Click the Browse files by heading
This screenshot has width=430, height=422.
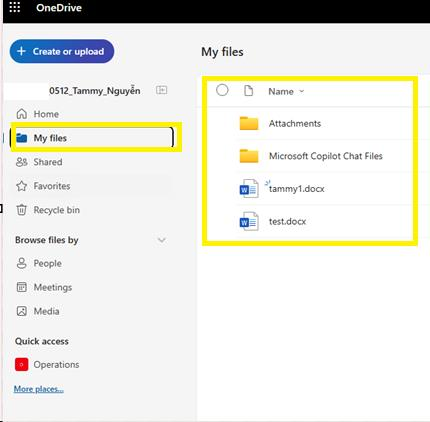(x=47, y=240)
